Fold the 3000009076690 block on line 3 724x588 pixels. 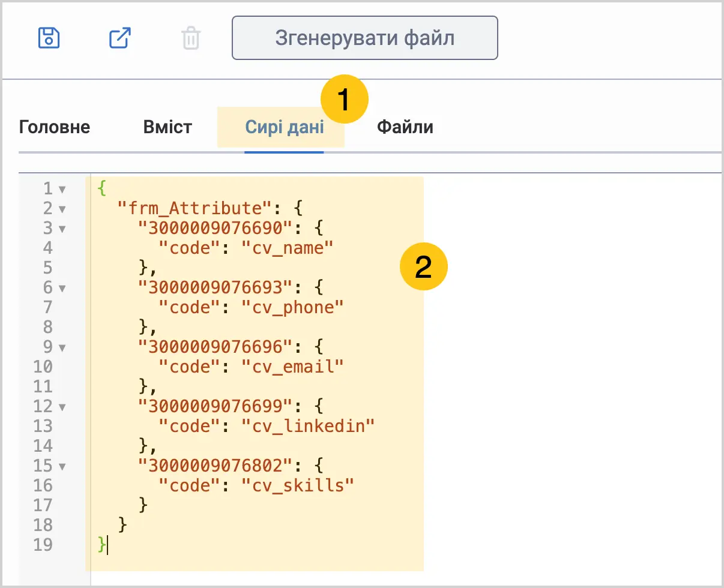pyautogui.click(x=62, y=229)
